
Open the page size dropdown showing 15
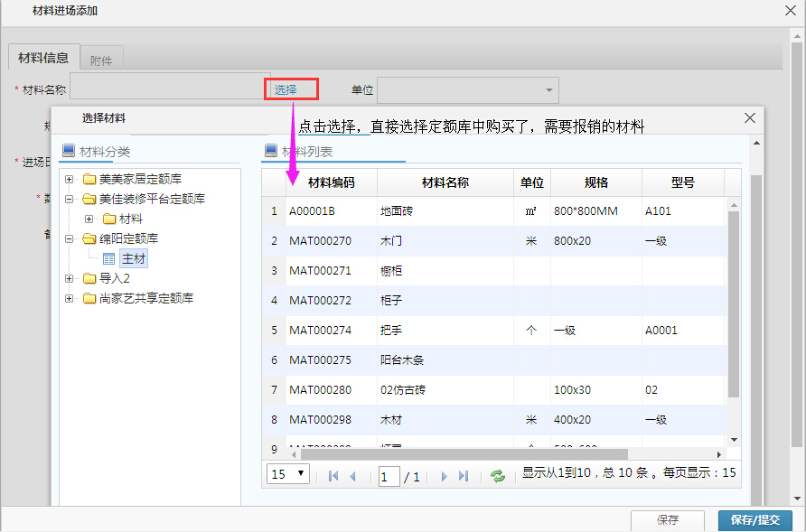coord(287,473)
